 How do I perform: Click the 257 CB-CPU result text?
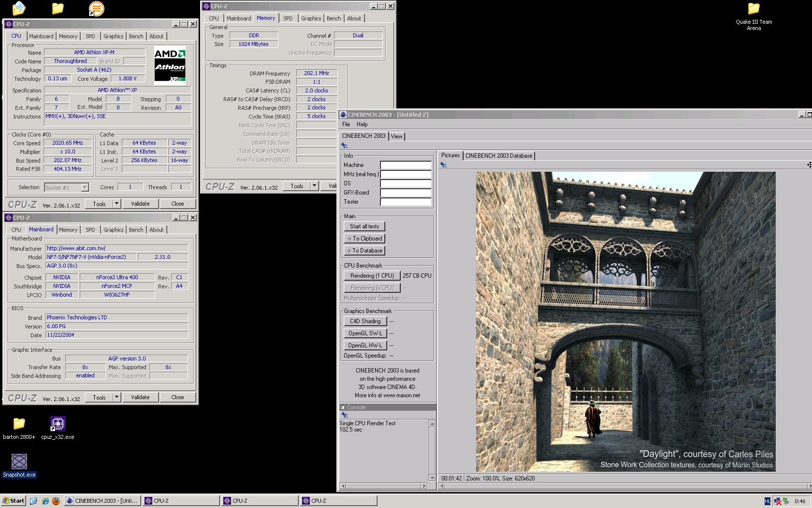417,276
